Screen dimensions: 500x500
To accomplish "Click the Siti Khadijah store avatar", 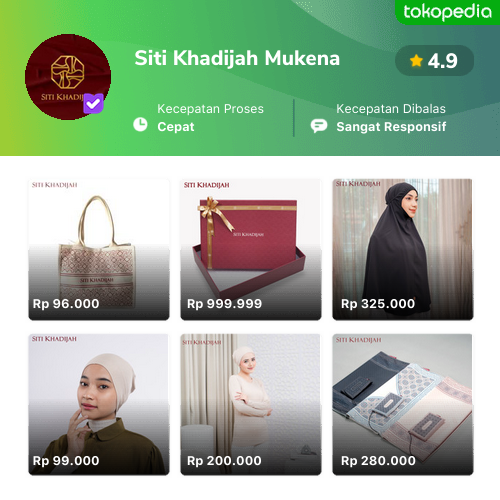I will [x=68, y=77].
